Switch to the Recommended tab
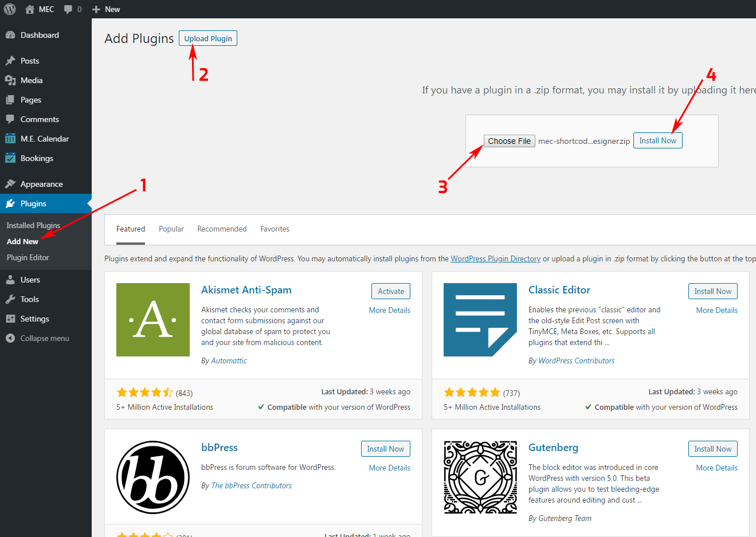Image resolution: width=756 pixels, height=537 pixels. (x=222, y=229)
